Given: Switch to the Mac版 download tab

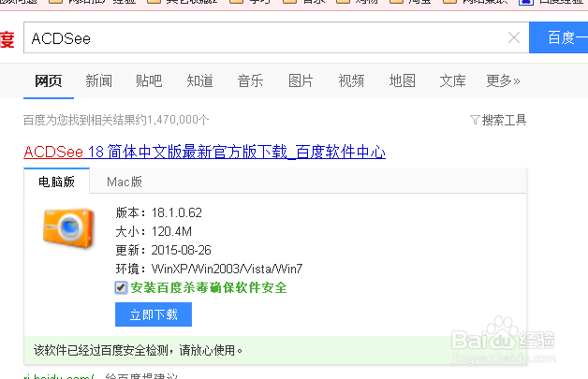Looking at the screenshot, I should coord(125,182).
